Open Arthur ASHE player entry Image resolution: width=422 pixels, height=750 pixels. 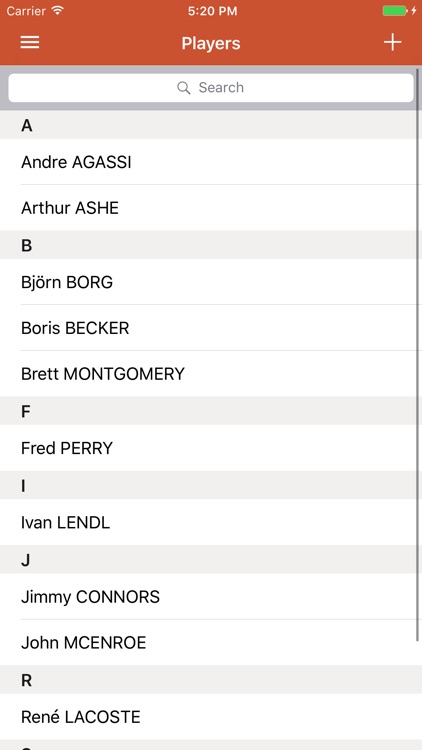pos(211,208)
